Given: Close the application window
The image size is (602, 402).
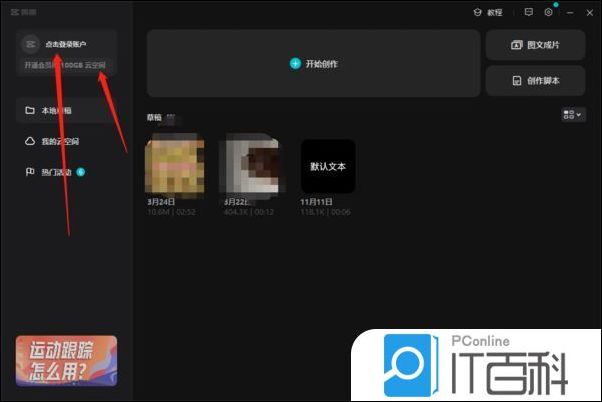Looking at the screenshot, I should point(590,13).
